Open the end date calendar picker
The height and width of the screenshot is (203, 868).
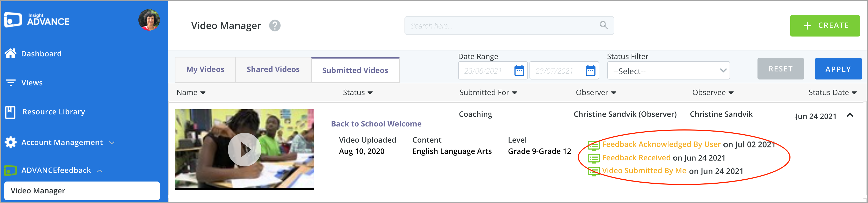point(590,71)
